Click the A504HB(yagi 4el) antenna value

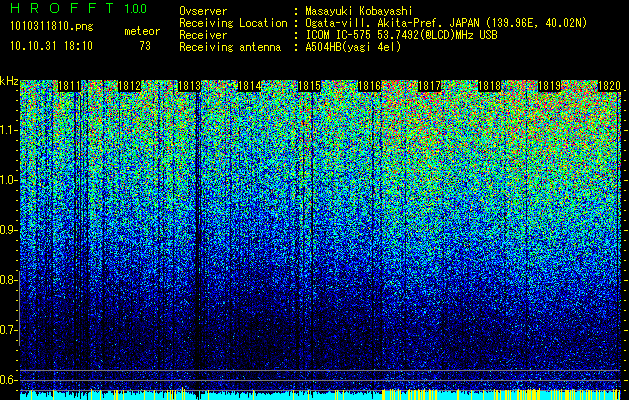coord(353,47)
